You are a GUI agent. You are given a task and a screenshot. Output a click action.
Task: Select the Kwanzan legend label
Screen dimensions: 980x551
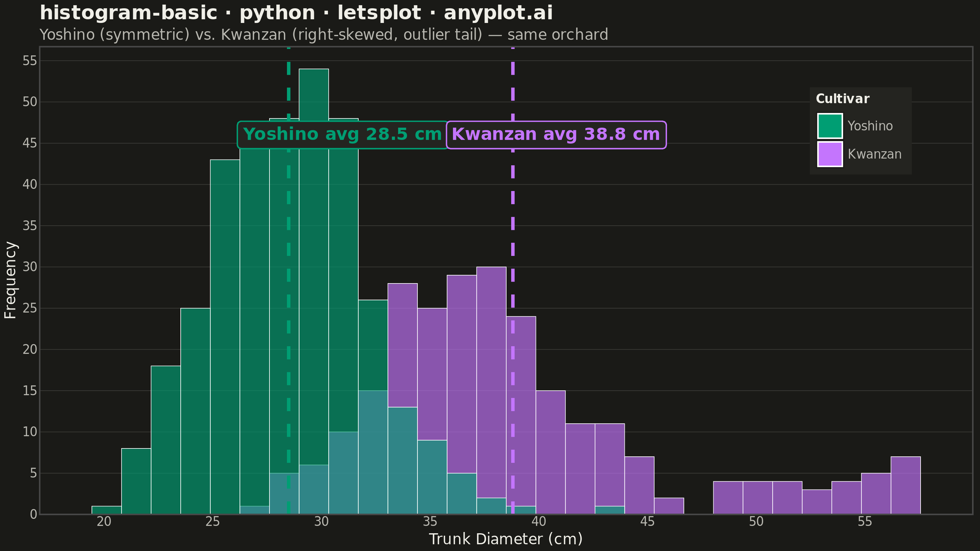[875, 154]
